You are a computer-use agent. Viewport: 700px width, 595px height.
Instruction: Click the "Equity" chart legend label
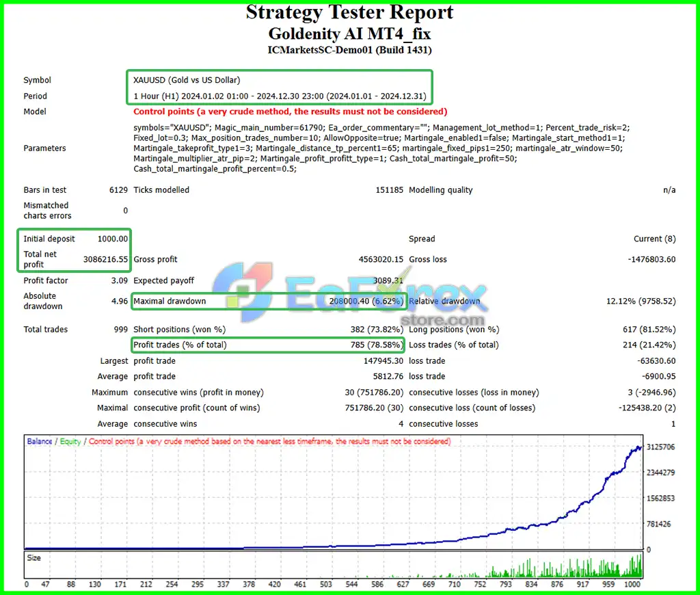[x=70, y=441]
